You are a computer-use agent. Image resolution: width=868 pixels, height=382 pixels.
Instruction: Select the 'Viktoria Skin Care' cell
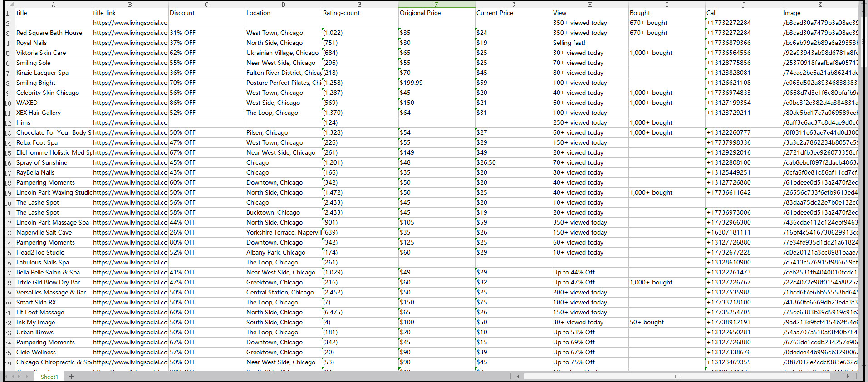pos(53,53)
